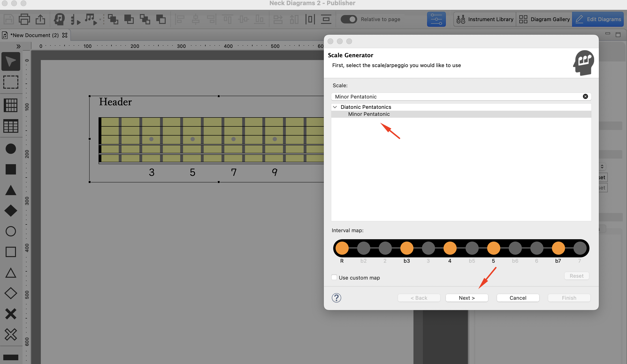
Task: Choose the bold X marker tool
Action: pos(11,314)
